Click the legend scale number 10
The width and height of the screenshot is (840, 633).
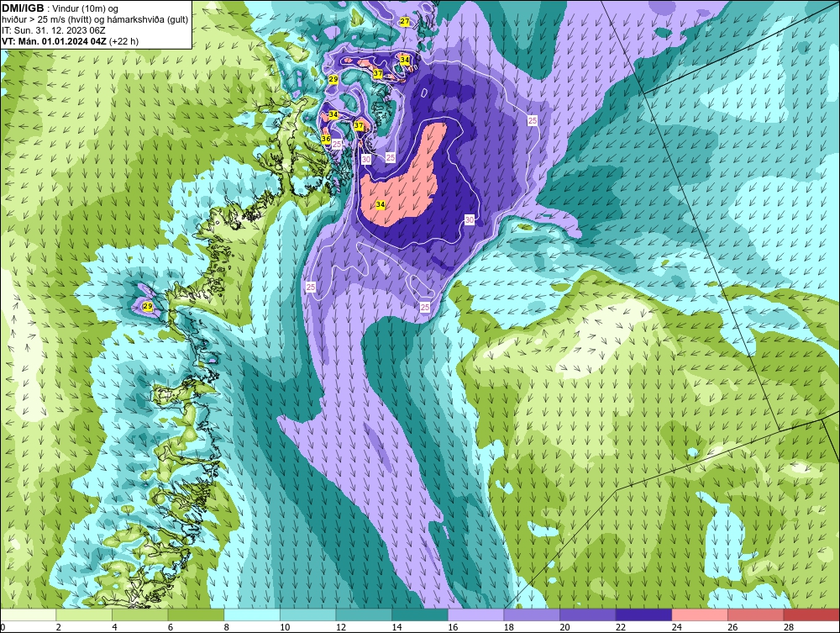[x=285, y=627]
